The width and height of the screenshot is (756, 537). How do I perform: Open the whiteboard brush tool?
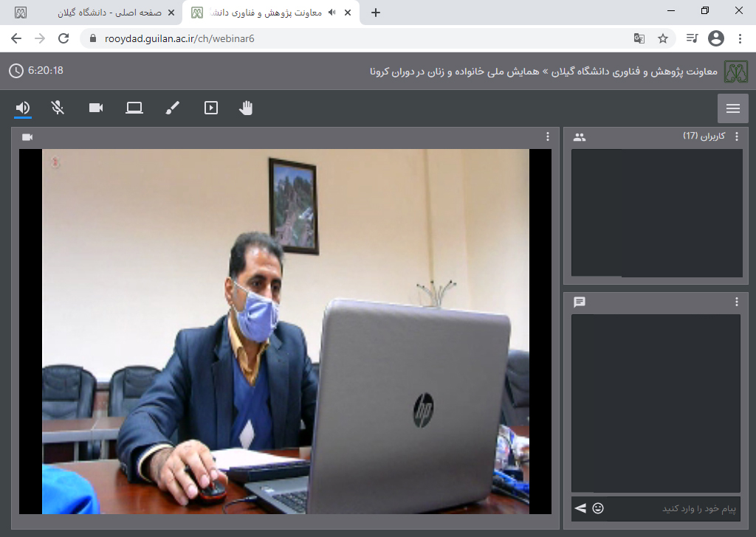tap(172, 108)
